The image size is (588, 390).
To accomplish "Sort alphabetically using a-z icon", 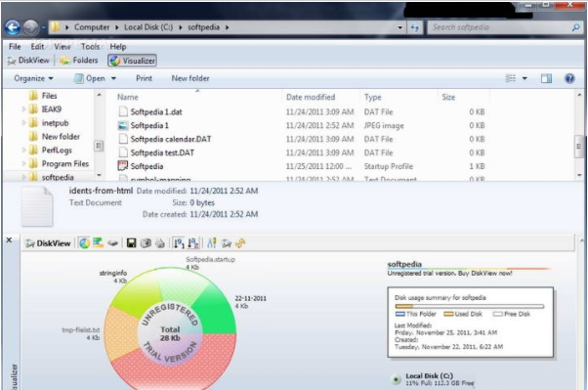I will 193,243.
